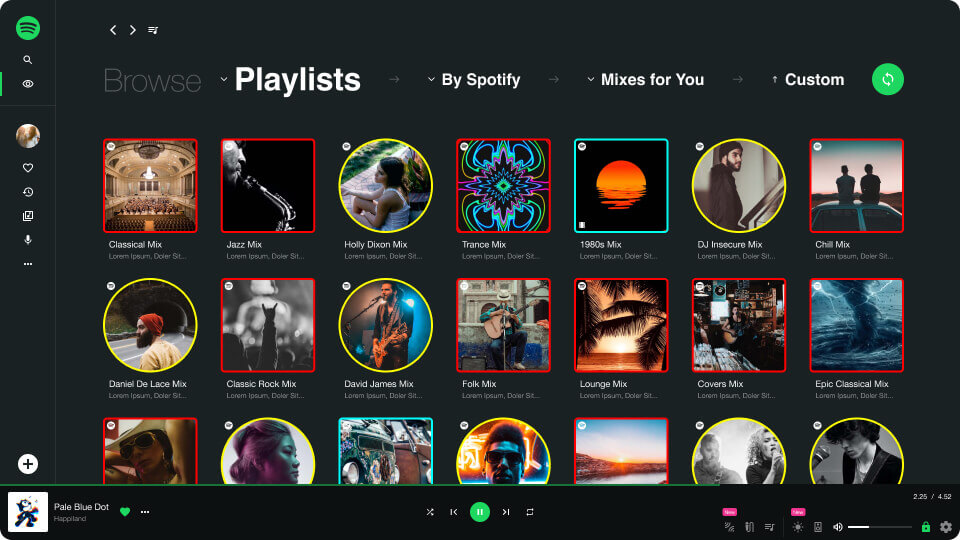Open the speaker device icon
Image resolution: width=961 pixels, height=540 pixels.
818,527
